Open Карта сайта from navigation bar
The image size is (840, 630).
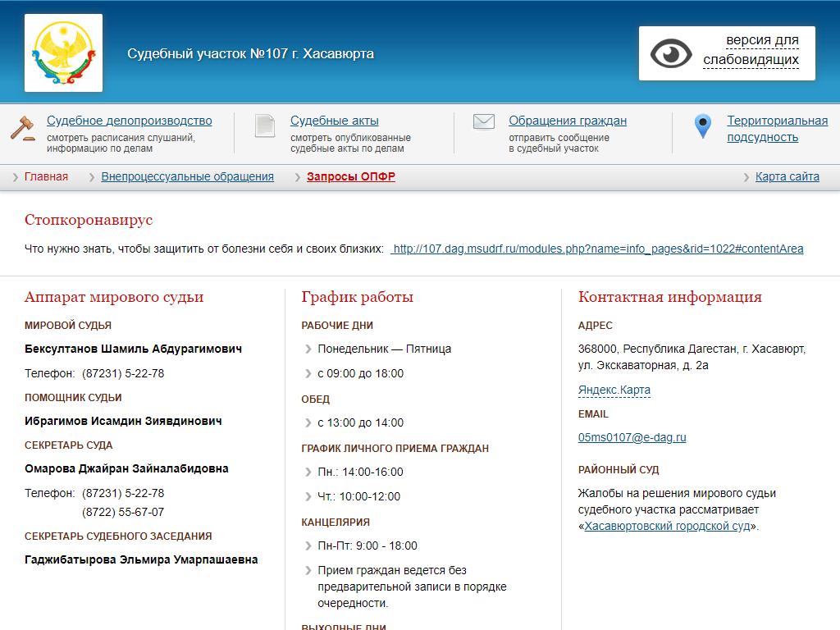tap(787, 176)
